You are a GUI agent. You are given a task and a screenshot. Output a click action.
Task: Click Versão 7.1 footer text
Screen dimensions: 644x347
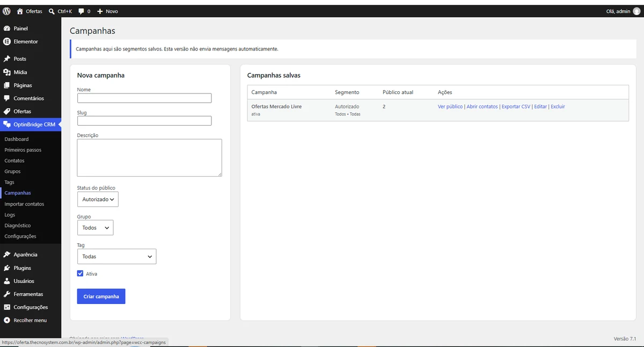[625, 339]
